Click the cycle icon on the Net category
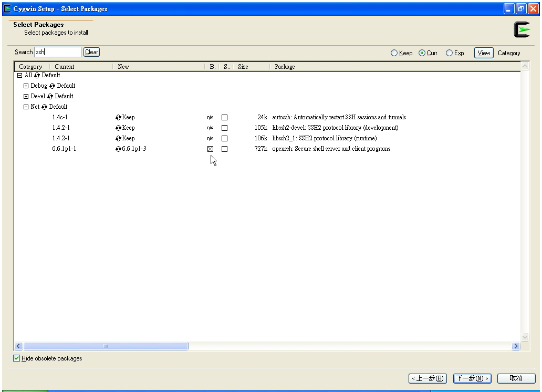This screenshot has height=392, width=542. tap(44, 107)
